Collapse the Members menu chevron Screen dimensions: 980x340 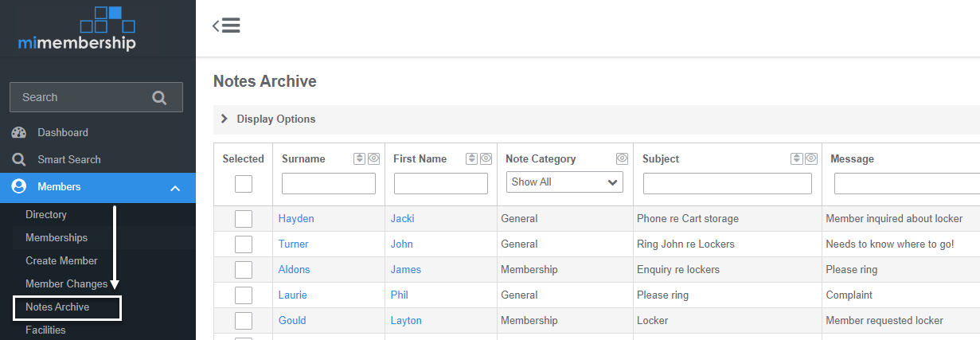click(175, 188)
